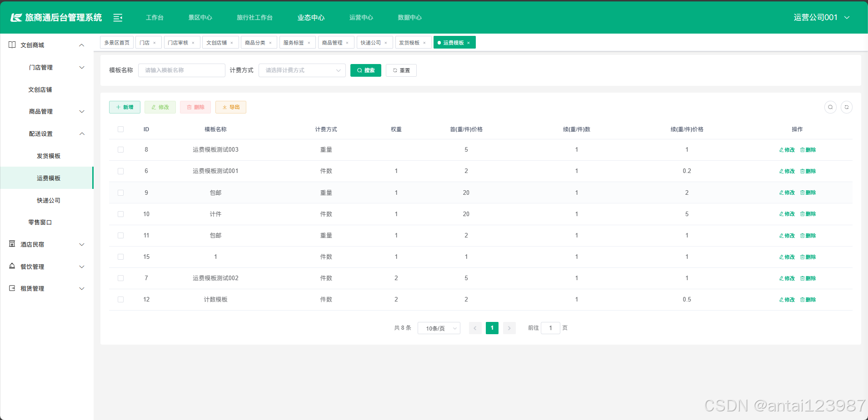Go to previous page arrow
The width and height of the screenshot is (868, 420).
click(475, 328)
